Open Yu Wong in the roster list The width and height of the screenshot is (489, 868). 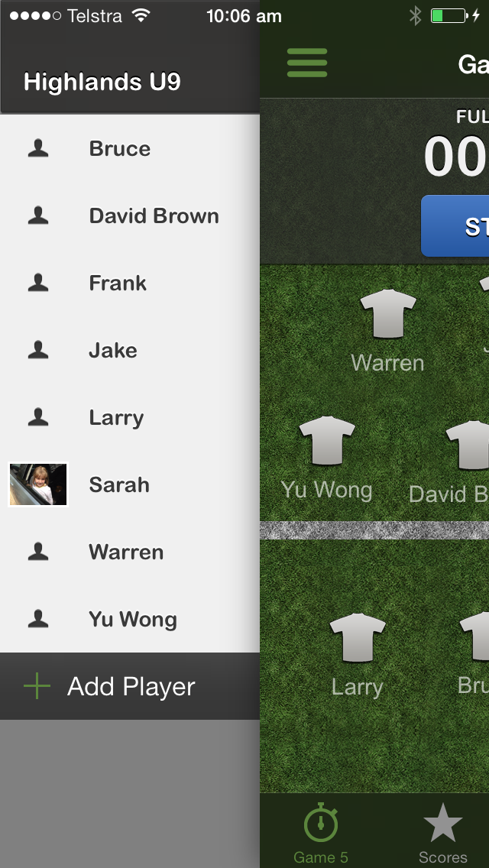pyautogui.click(x=130, y=619)
